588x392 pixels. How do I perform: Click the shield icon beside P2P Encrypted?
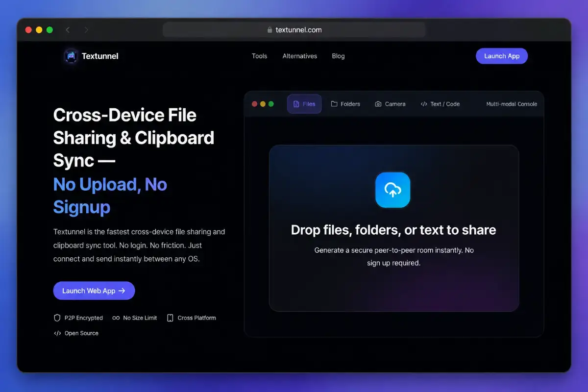(57, 318)
